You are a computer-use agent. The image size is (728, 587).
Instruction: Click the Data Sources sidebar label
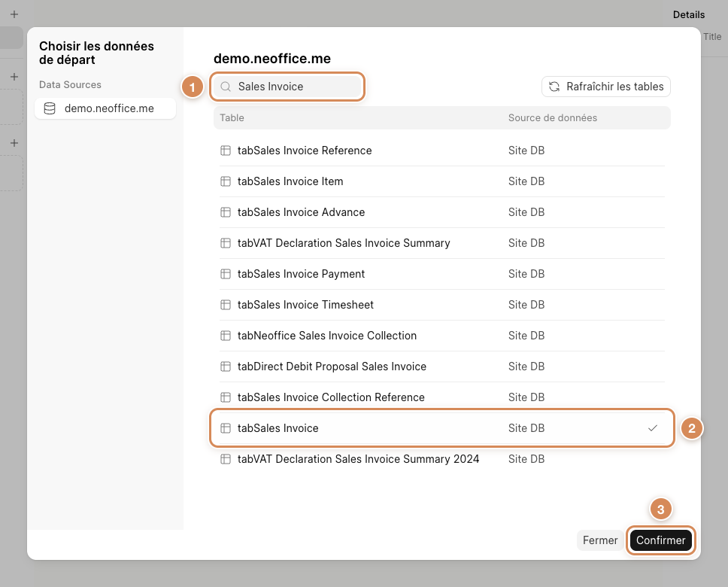(70, 84)
